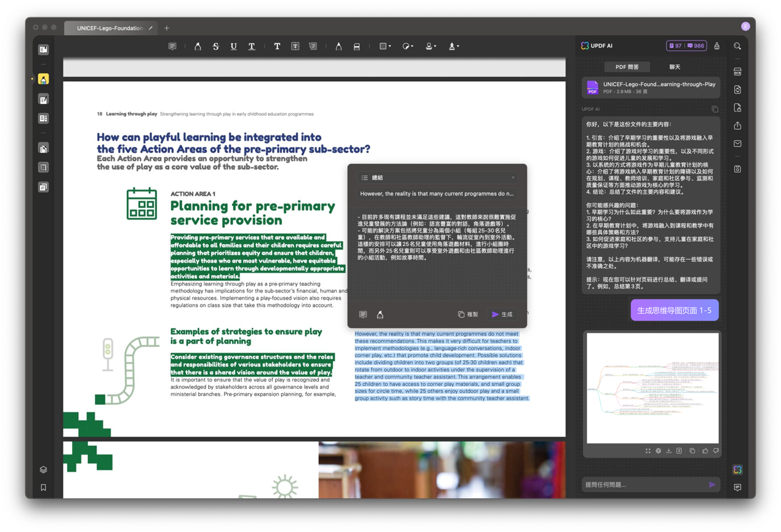Add result as sticky note in popup
Screen dimensions: 781x532
point(363,314)
